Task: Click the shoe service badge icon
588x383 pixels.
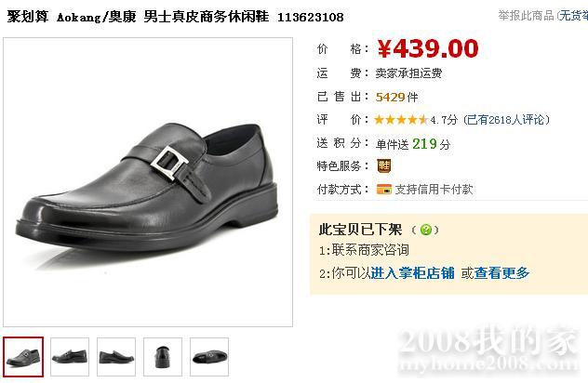Action: point(383,165)
